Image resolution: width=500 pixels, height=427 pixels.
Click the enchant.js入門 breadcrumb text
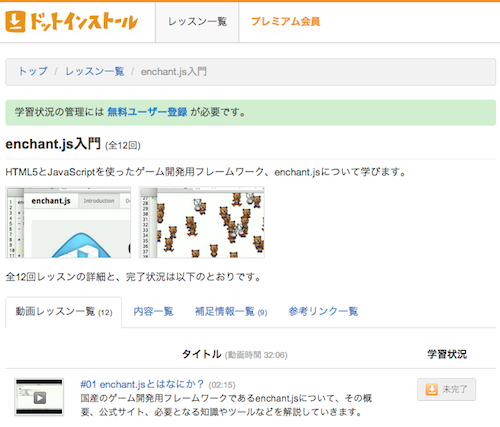click(x=174, y=71)
